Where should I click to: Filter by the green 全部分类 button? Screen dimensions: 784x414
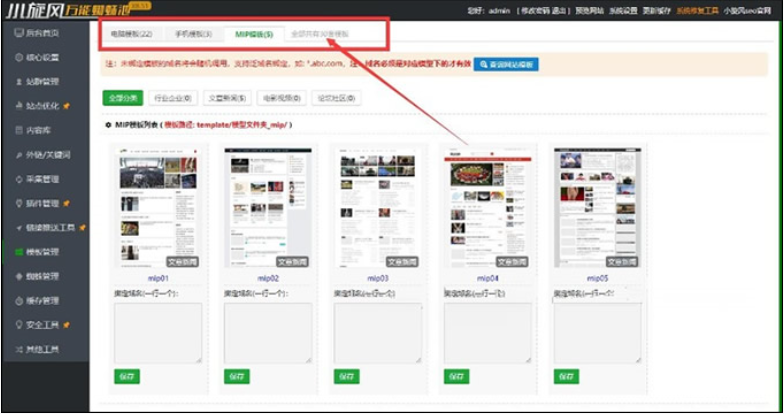click(x=123, y=98)
